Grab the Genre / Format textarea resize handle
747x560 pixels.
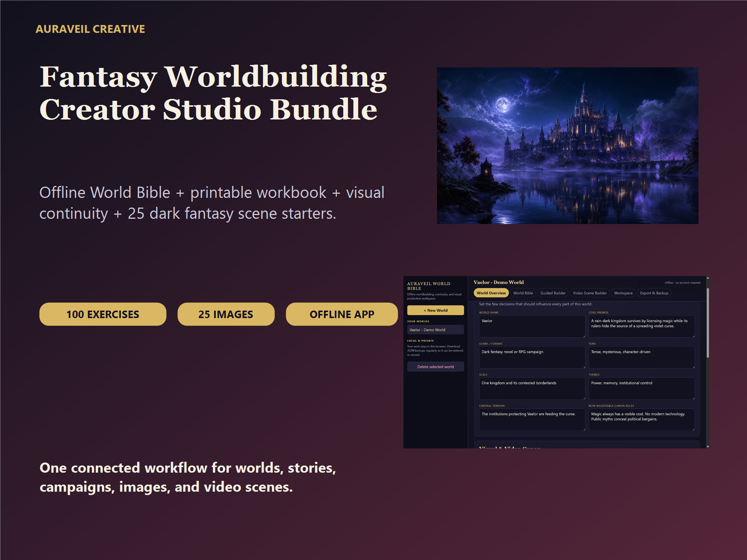pos(584,367)
